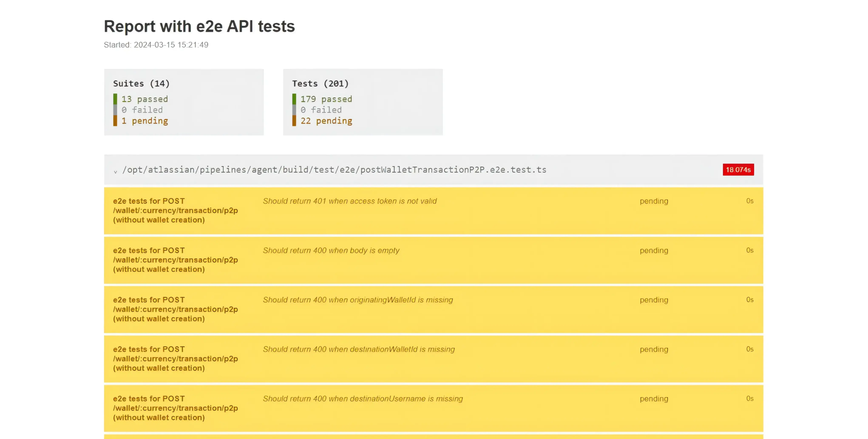868x439 pixels.
Task: Click suite name in the 'body is empty' row
Action: (x=175, y=260)
